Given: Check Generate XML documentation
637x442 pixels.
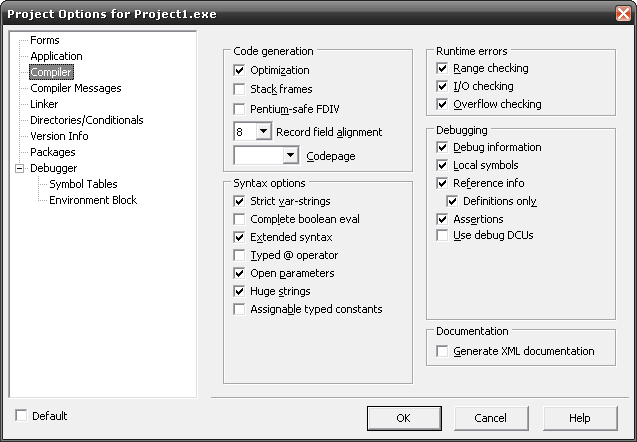Looking at the screenshot, I should tap(442, 351).
